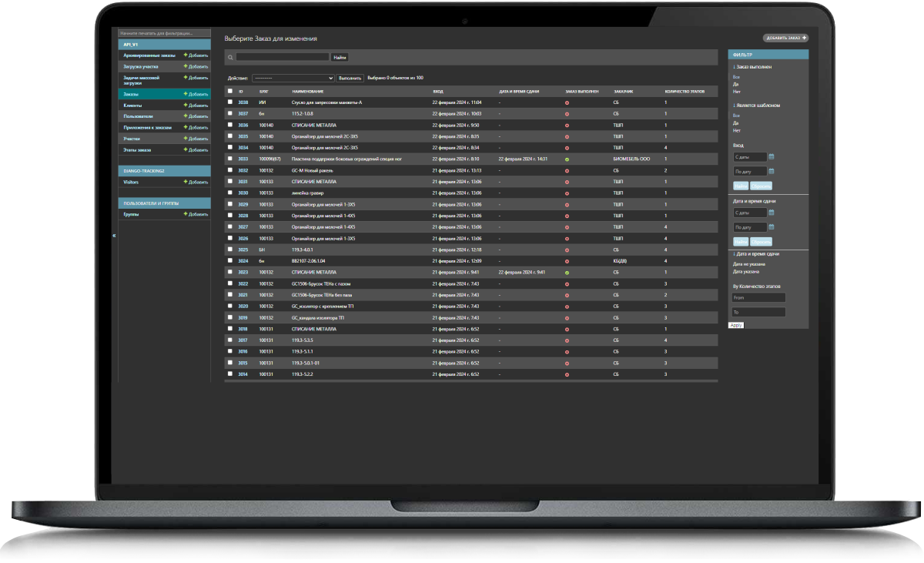Open order link 3036

coord(243,125)
